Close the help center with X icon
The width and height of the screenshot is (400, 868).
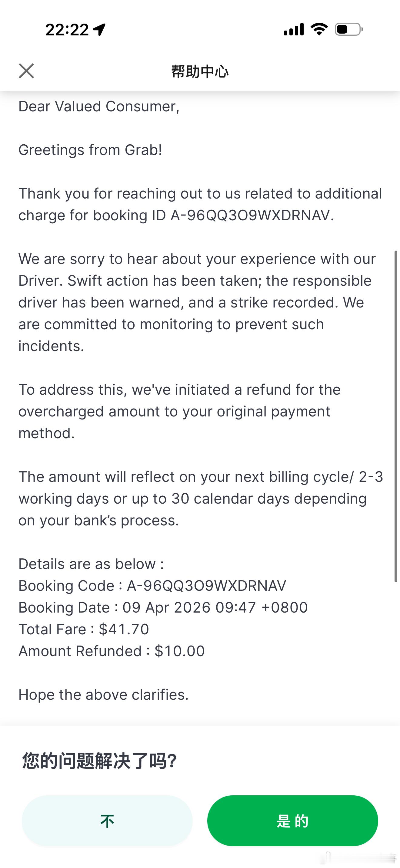[x=26, y=71]
